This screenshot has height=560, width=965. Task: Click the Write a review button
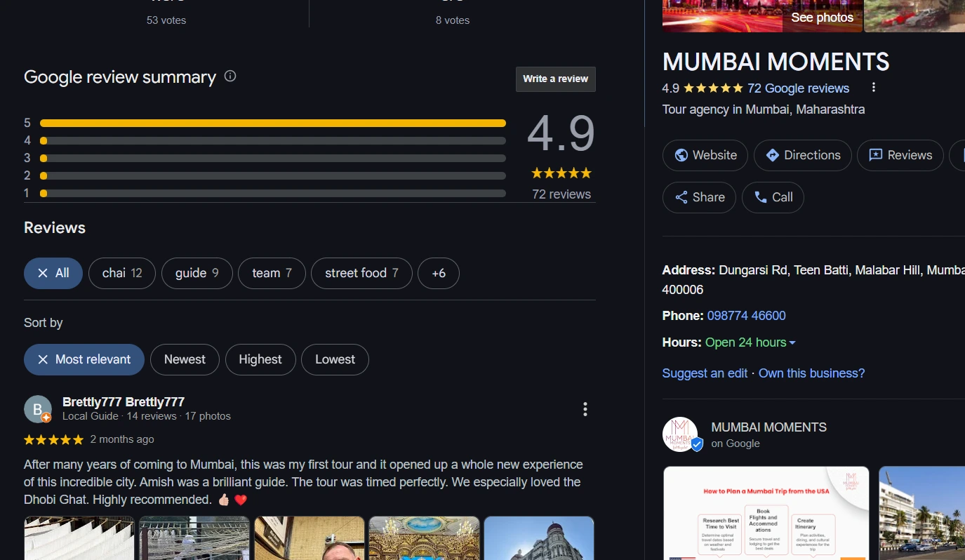(555, 79)
